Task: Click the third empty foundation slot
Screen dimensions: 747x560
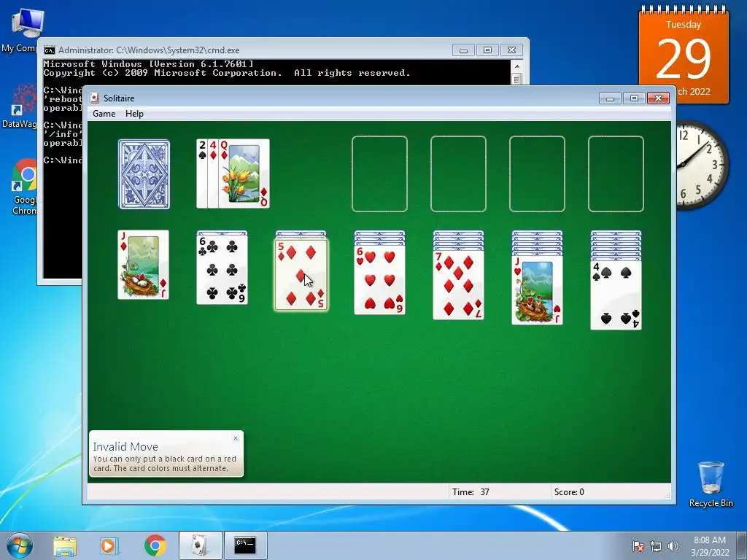Action: [x=538, y=174]
